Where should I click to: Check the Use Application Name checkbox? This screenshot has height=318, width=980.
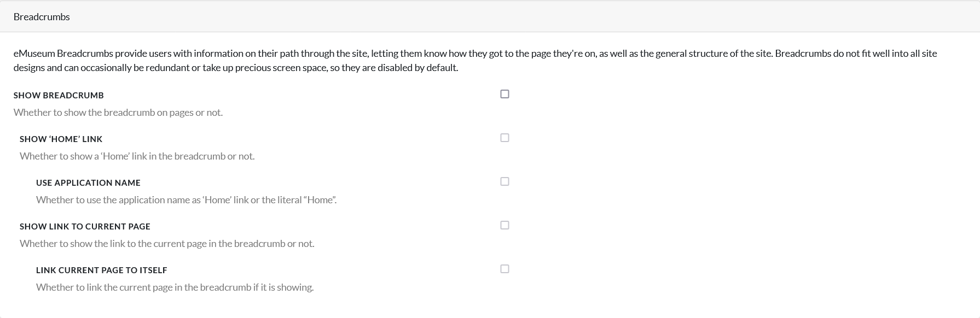coord(505,181)
